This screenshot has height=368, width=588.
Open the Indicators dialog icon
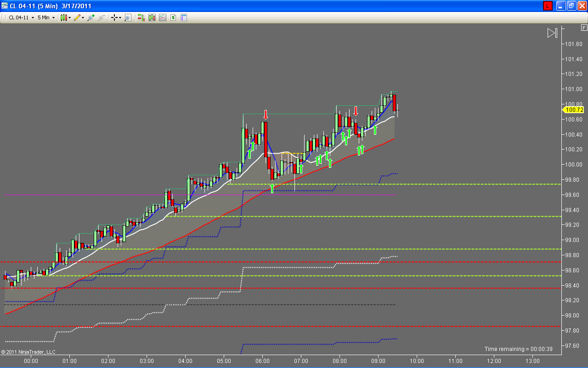pos(163,17)
